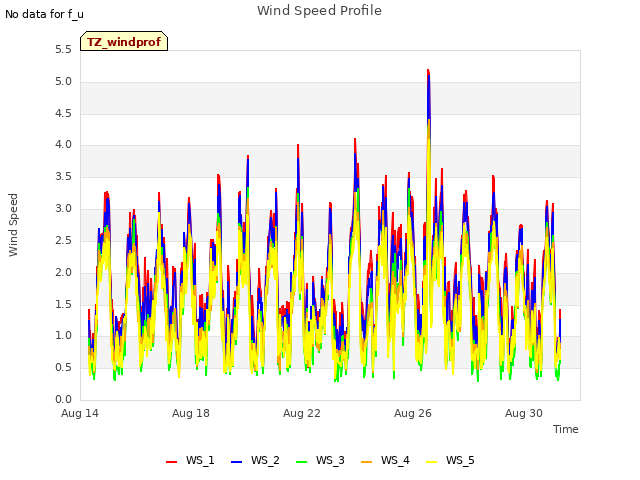
Task: Click the blue WS_2 legend swatch
Action: 236,462
